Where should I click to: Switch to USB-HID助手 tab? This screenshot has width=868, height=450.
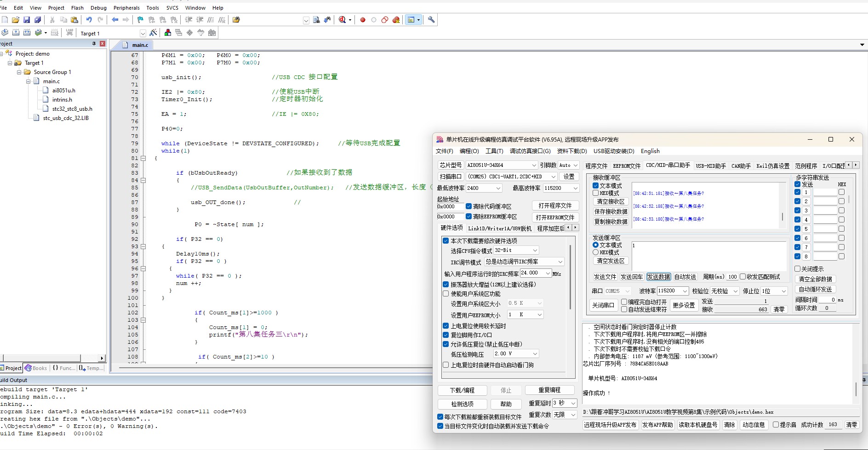[711, 166]
